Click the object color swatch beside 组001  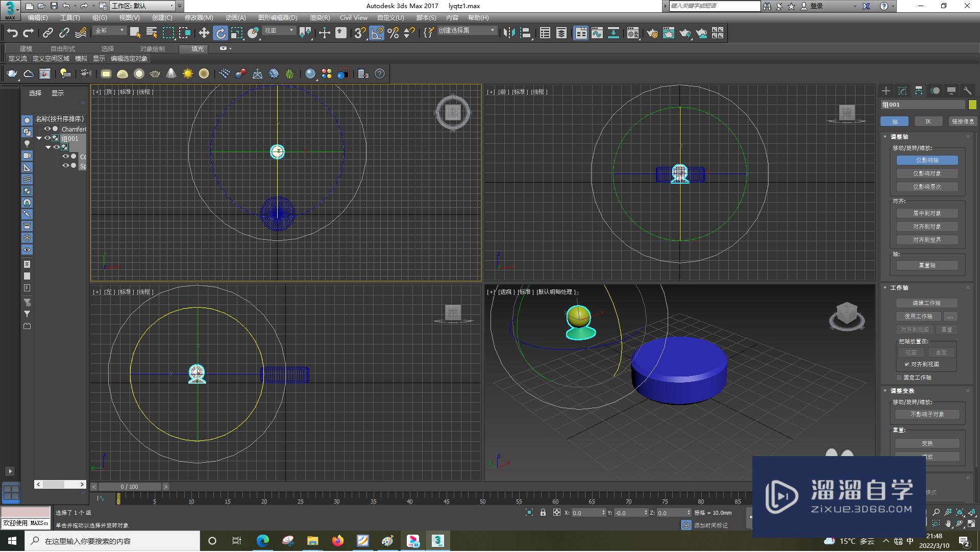click(972, 105)
